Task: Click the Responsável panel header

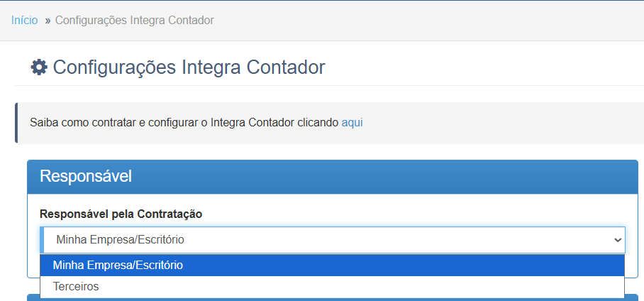Action: (x=332, y=177)
